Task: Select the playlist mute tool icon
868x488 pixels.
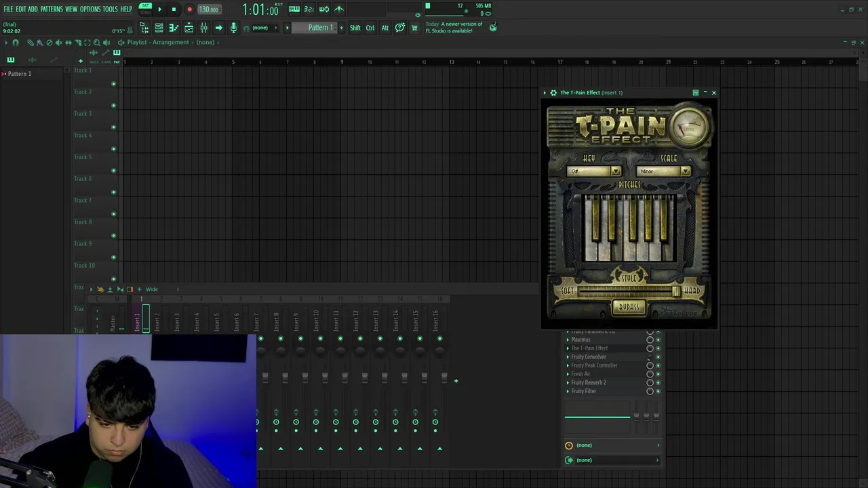Action: pos(58,43)
